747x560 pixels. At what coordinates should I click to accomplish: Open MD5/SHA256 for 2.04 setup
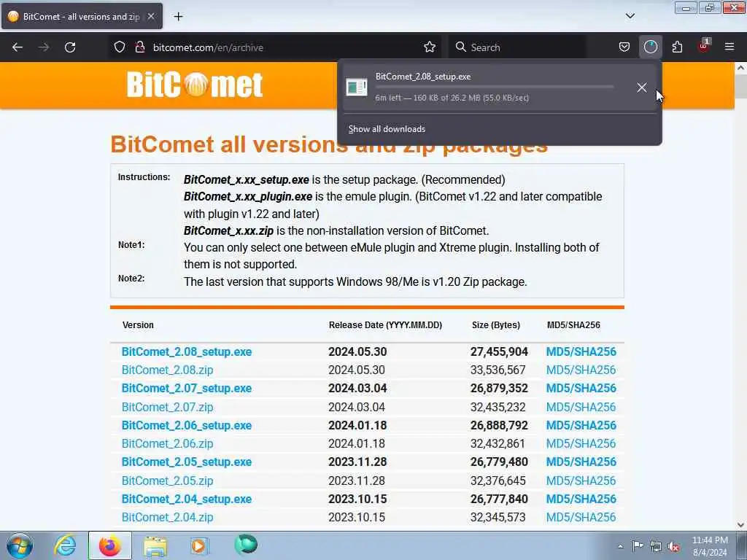point(581,499)
